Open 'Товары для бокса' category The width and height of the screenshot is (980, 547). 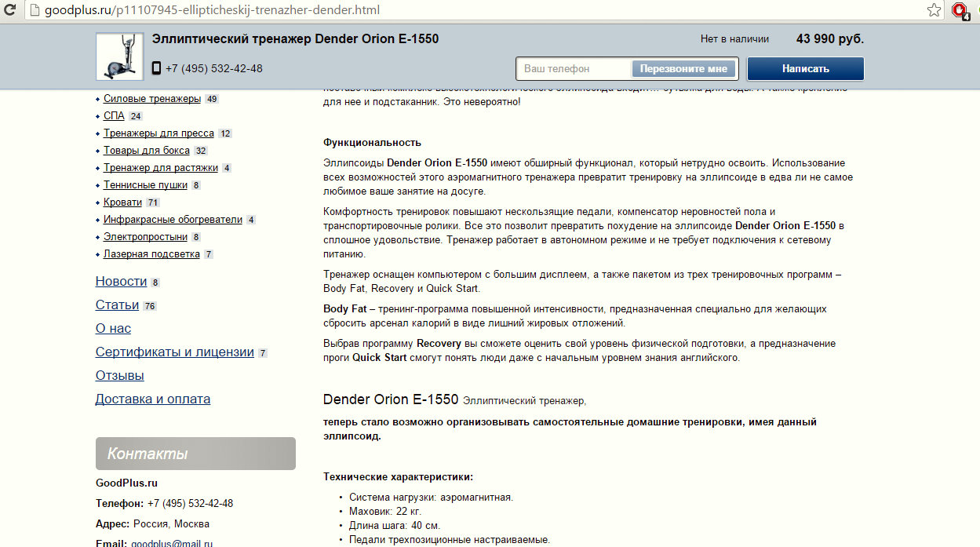click(x=147, y=151)
